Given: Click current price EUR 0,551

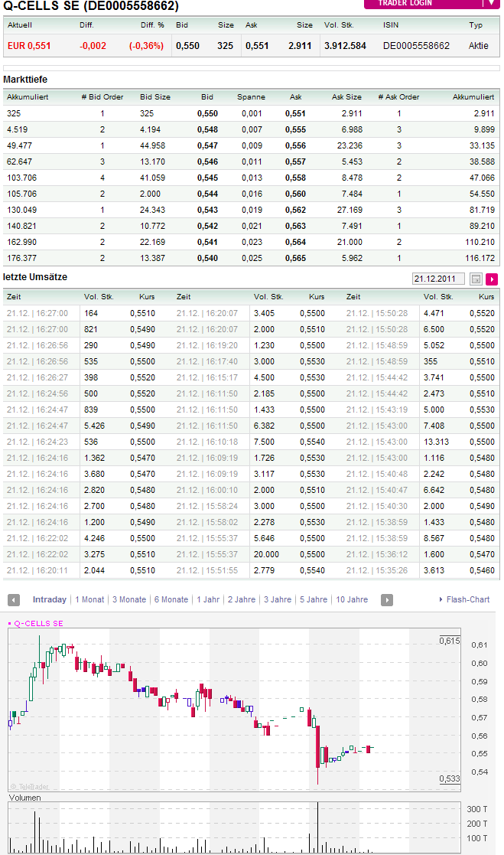Looking at the screenshot, I should (x=29, y=46).
